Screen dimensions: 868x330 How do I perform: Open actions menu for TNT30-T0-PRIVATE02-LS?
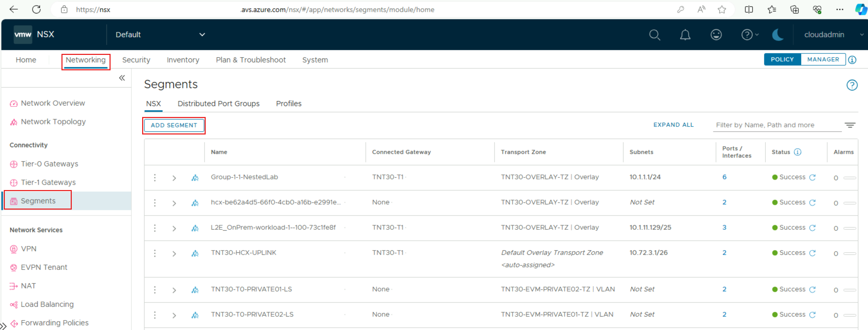click(x=155, y=315)
